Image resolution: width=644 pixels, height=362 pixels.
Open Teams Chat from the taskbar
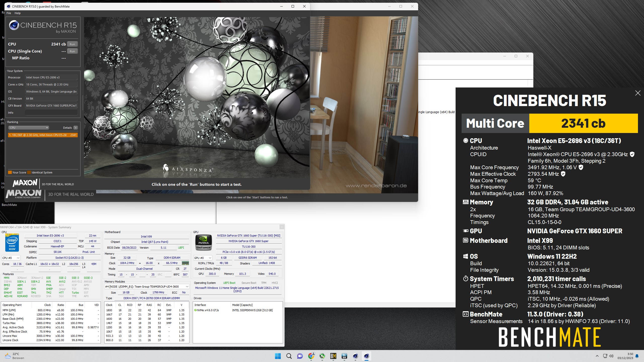click(300, 356)
